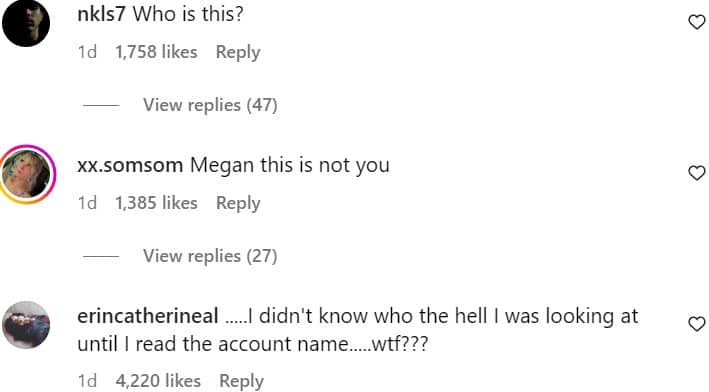
Task: Like the nkls7 comment with heart icon
Action: point(696,22)
